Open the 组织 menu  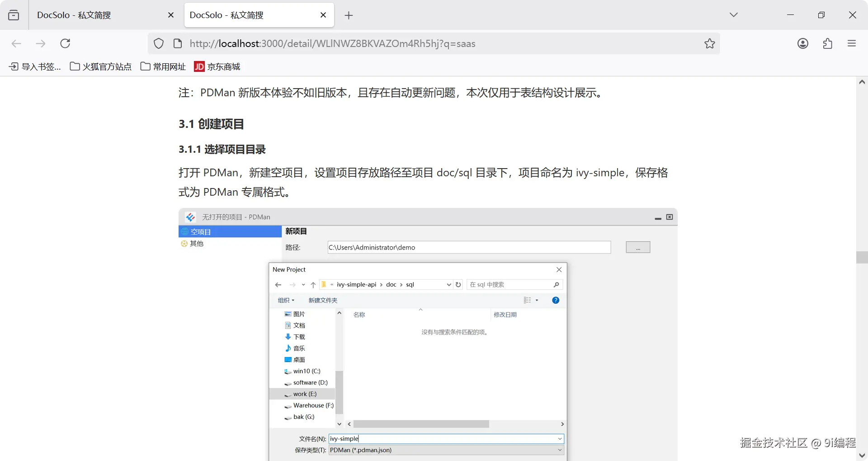pyautogui.click(x=286, y=301)
